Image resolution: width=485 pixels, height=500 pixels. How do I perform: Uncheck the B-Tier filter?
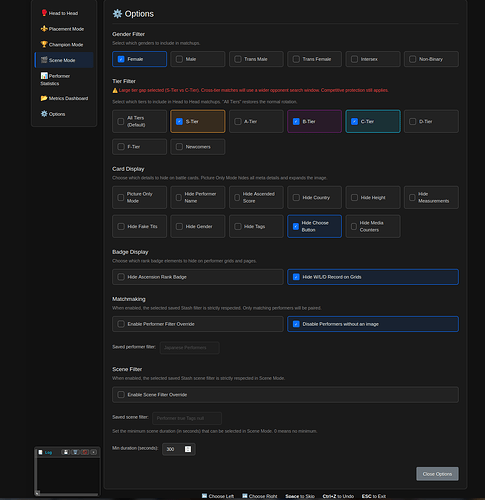tap(314, 121)
